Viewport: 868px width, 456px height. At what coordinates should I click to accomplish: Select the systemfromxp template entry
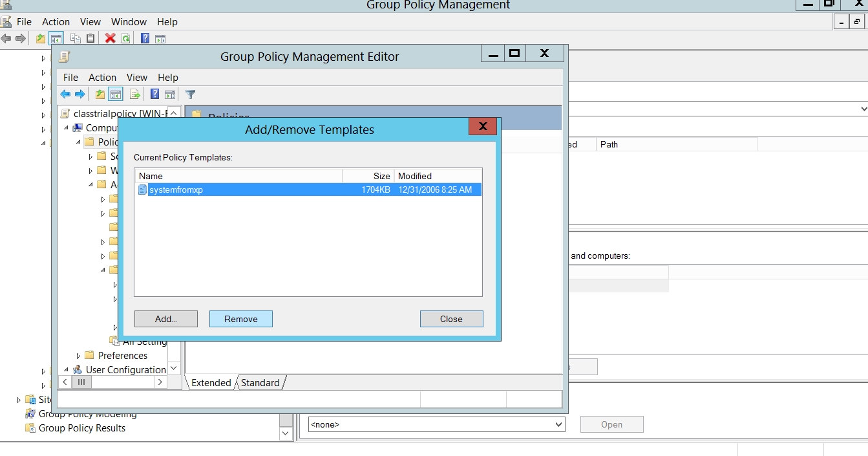click(176, 190)
